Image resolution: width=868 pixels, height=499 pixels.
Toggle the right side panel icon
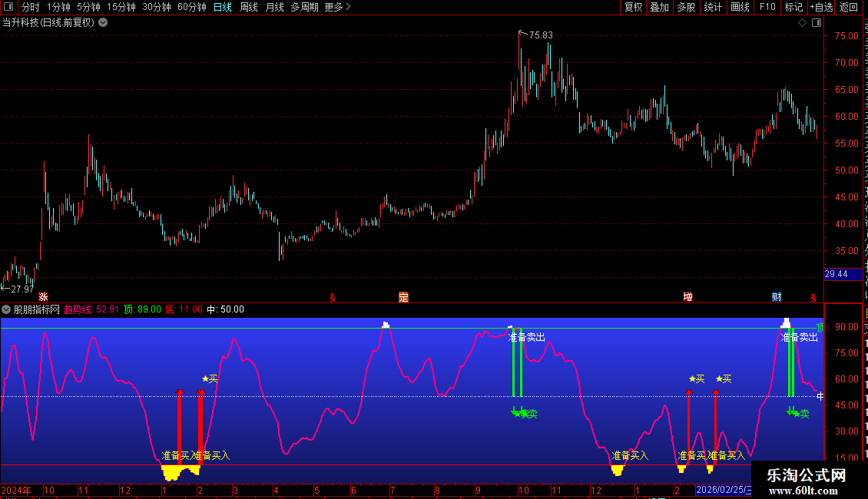coord(817,23)
